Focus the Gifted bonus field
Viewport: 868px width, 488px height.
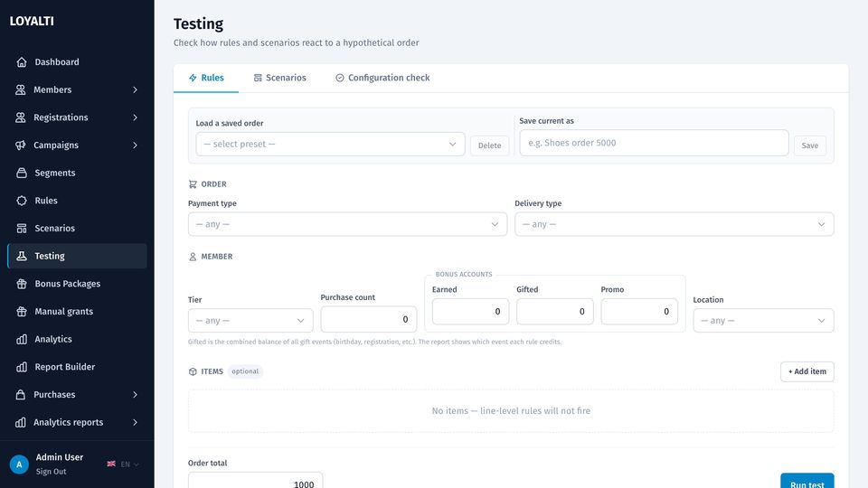click(554, 312)
